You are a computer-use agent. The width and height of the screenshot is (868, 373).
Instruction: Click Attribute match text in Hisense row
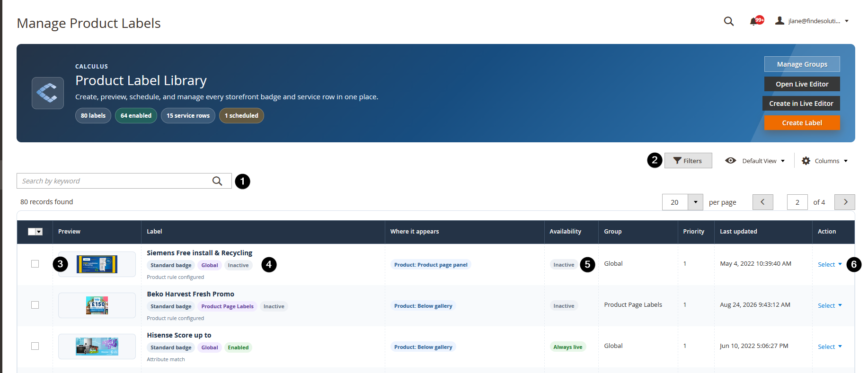(166, 359)
